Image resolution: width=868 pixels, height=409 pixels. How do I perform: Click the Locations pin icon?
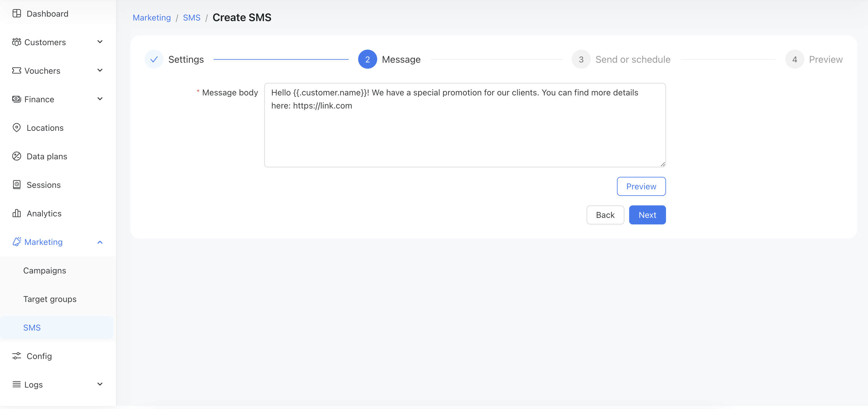coord(17,128)
